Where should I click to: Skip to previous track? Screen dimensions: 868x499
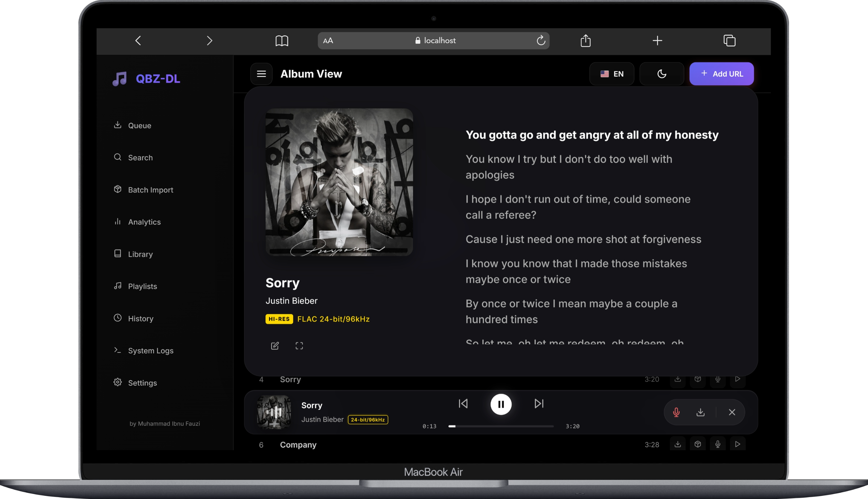tap(463, 404)
